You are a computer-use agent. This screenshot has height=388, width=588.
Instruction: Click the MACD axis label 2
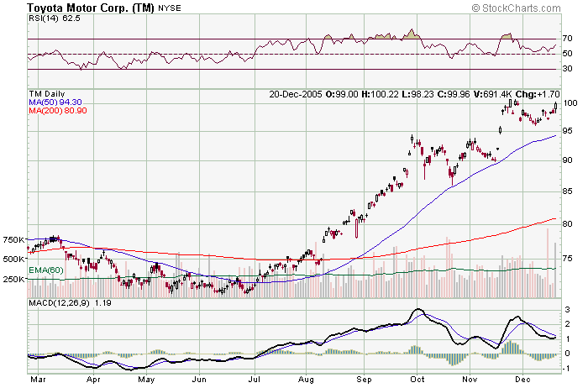(x=567, y=324)
